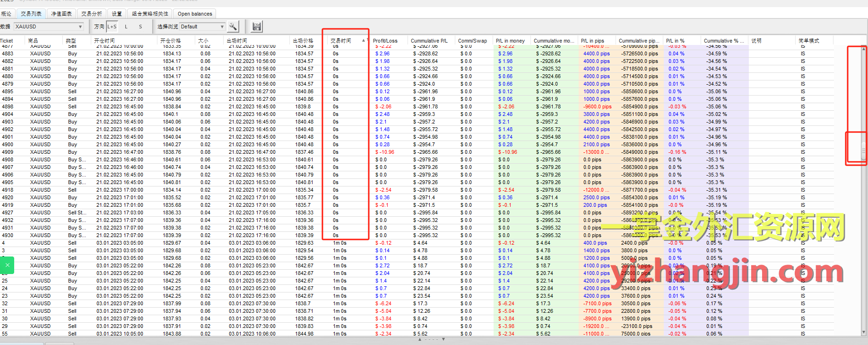Open view settings with the wrench icon

pyautogui.click(x=233, y=27)
